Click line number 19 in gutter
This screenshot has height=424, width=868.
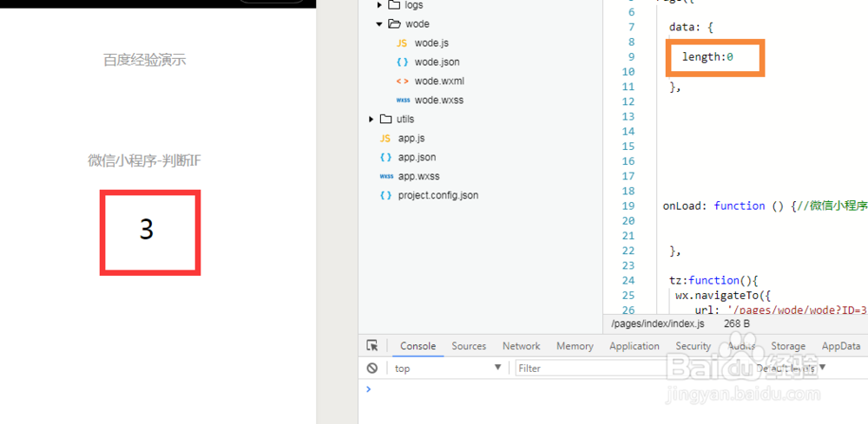click(x=628, y=205)
